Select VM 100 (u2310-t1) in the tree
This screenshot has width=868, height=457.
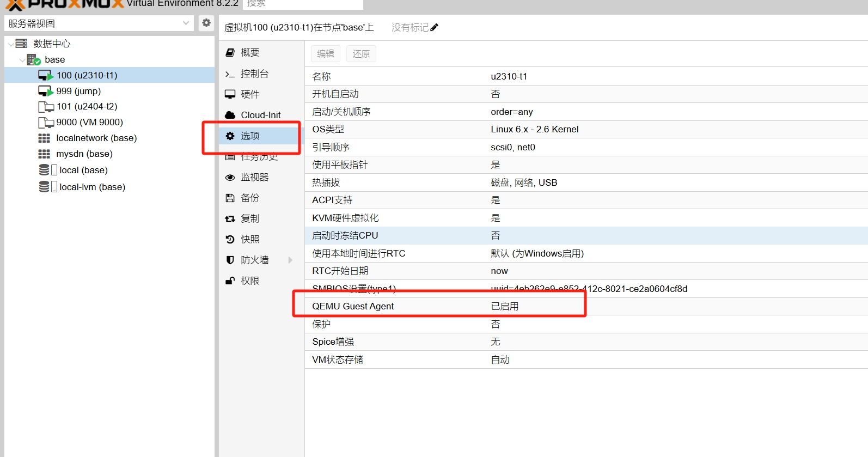109,75
